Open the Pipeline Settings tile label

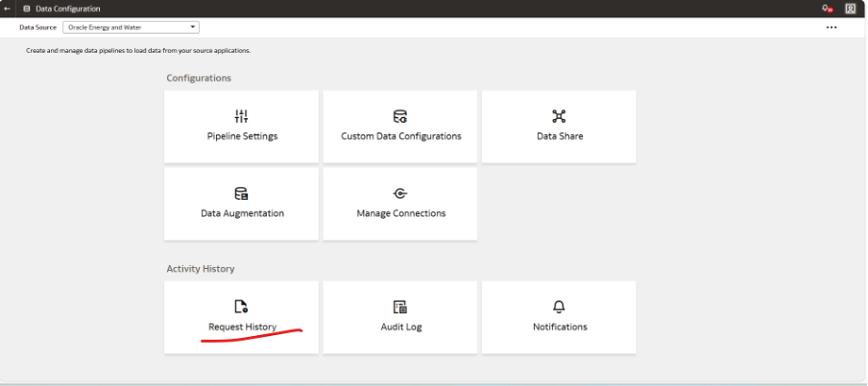pyautogui.click(x=242, y=136)
